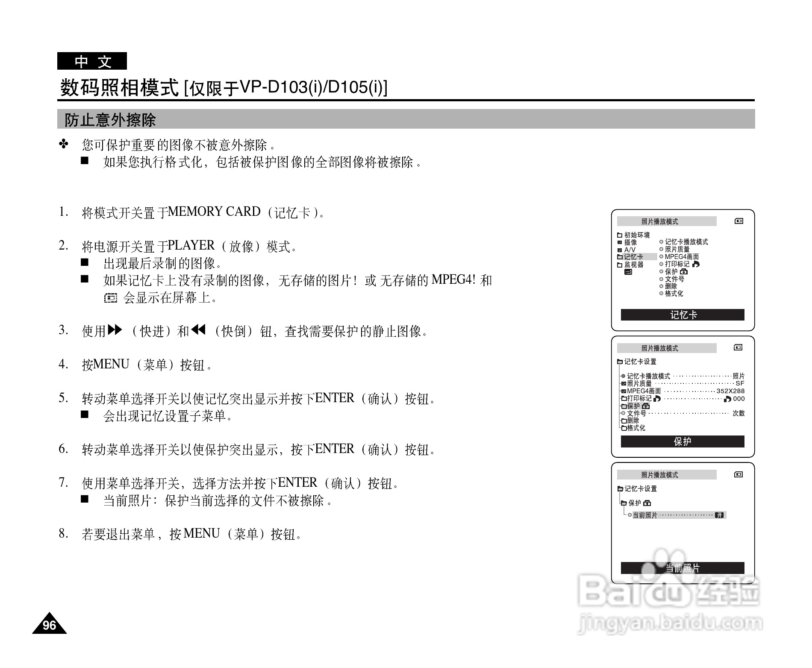Click the print mark icon after 打印标记 in the 记忆卡 screen
The width and height of the screenshot is (812, 668).
tap(695, 264)
